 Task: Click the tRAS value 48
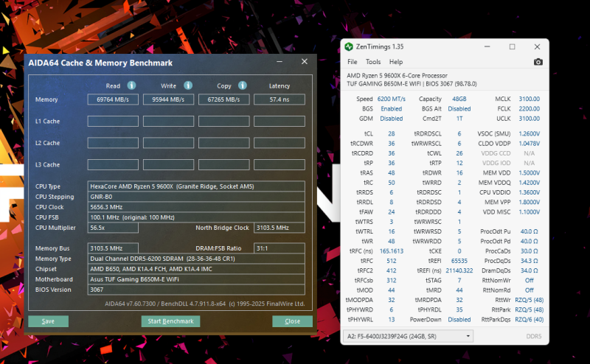click(392, 172)
